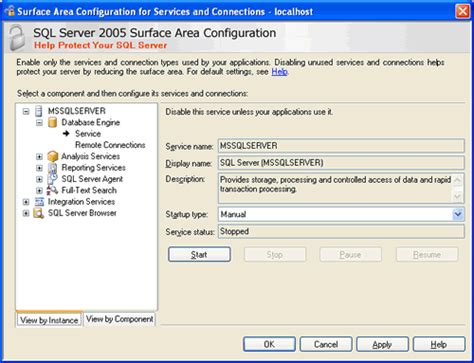
Task: Select the Analysis Services tree item
Action: coord(90,156)
